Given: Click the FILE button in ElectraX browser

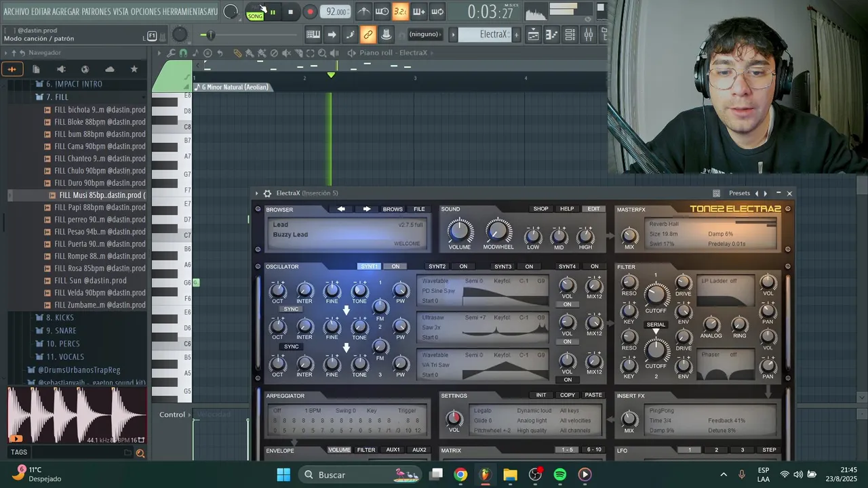Looking at the screenshot, I should click(419, 209).
